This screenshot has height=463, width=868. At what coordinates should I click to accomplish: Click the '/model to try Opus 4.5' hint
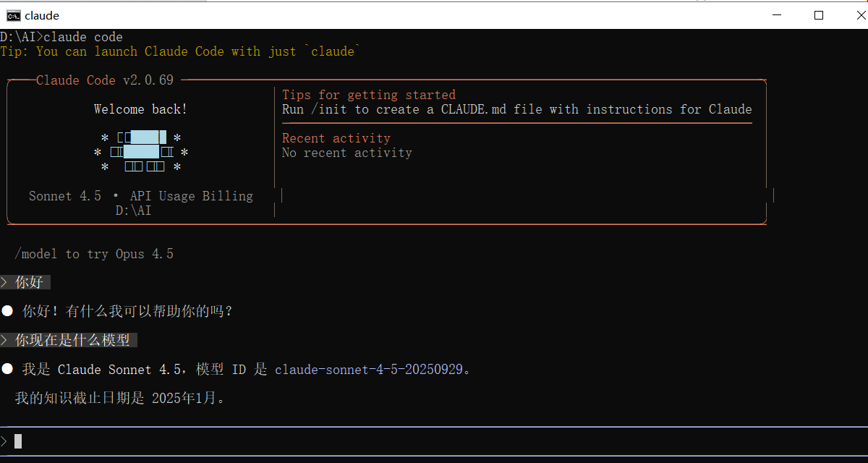coord(94,254)
